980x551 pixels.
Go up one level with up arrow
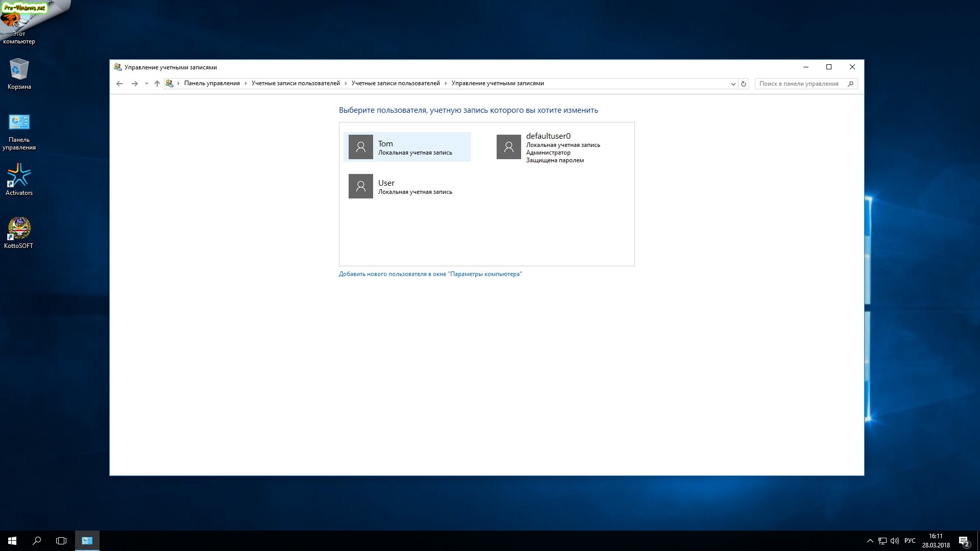(157, 84)
